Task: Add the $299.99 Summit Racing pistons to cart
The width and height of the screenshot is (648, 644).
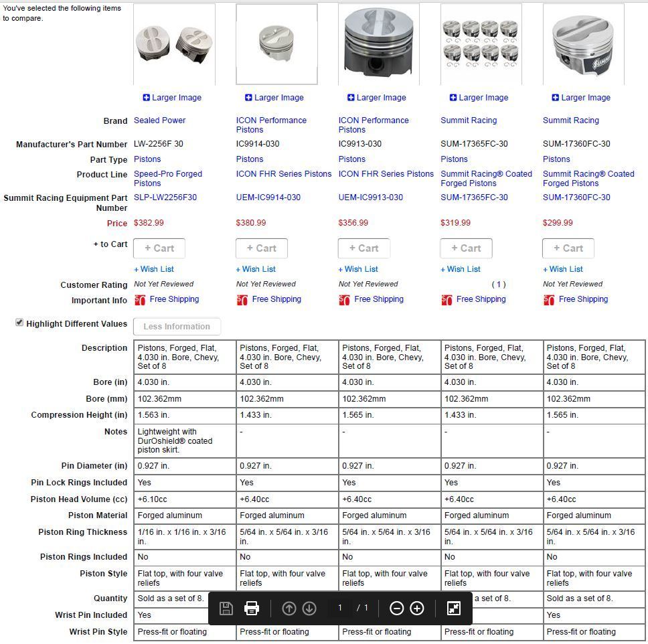Action: [x=568, y=248]
